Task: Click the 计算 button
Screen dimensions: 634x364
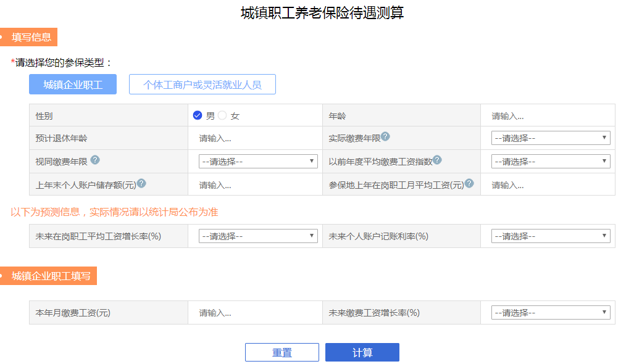Action: [x=362, y=352]
